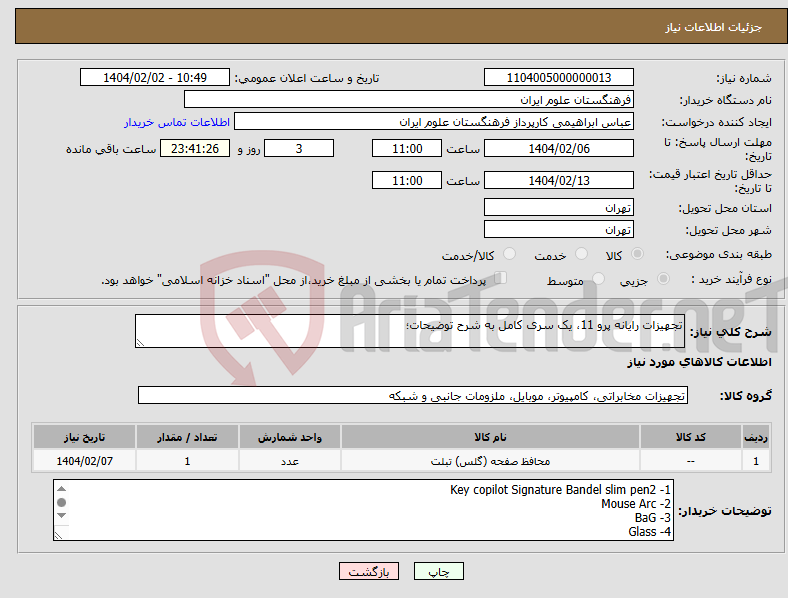788x598 pixels.
Task: Click the واحد شمارش column header
Action: point(290,437)
